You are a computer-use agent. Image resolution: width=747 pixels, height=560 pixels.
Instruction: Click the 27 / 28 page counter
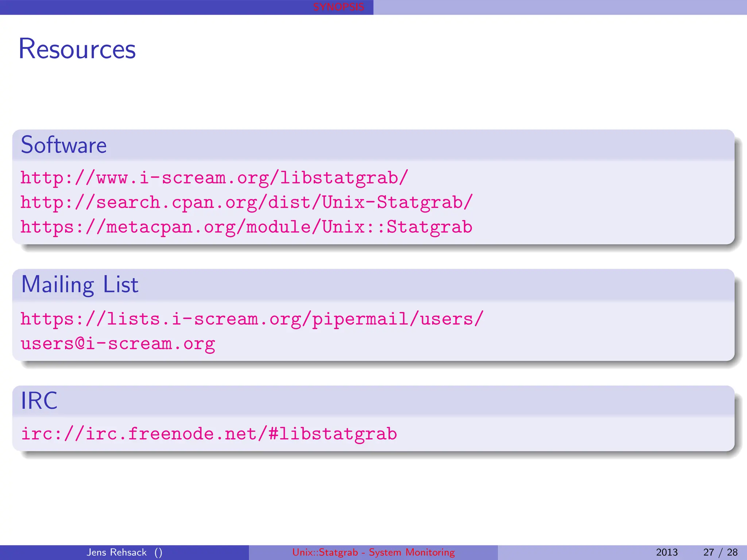pos(720,552)
